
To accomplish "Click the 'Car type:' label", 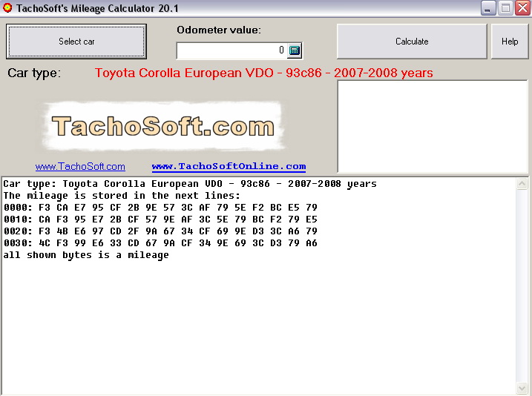I will (34, 73).
